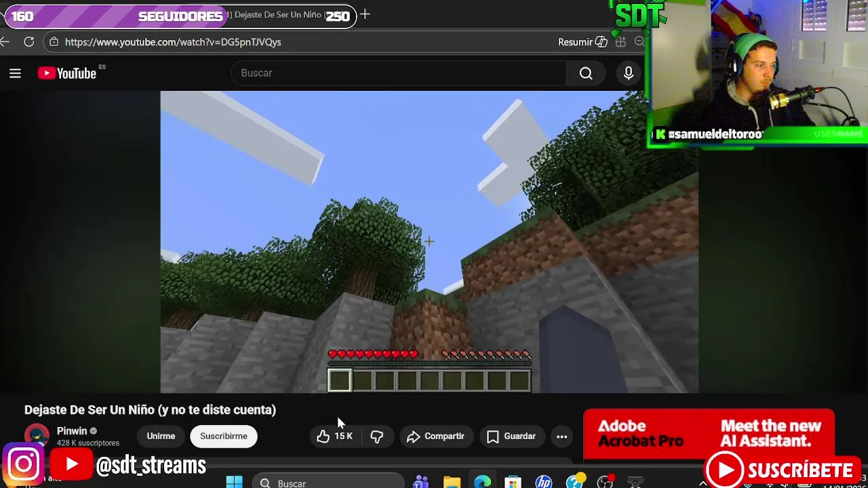Save the video with the Guardar button
The width and height of the screenshot is (868, 488).
coord(511,436)
